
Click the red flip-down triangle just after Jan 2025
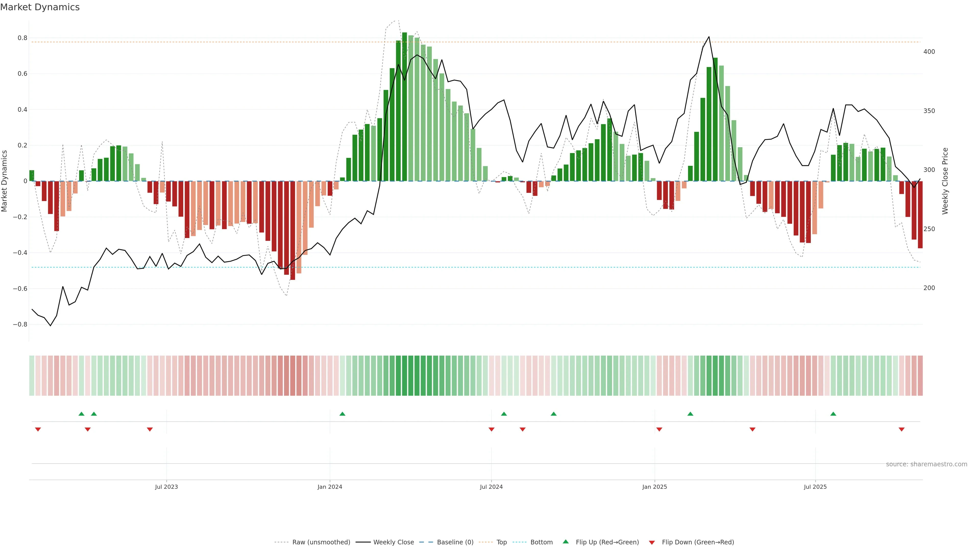tap(659, 429)
